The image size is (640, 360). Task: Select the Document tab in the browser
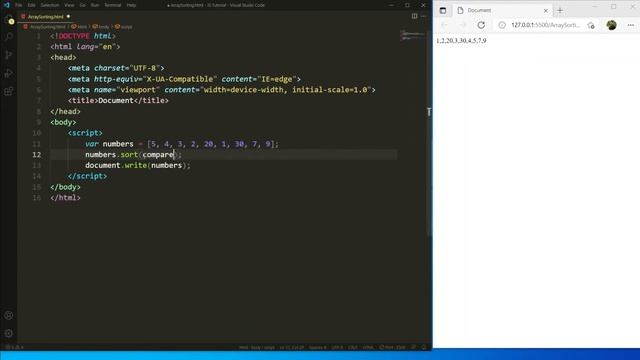click(501, 10)
